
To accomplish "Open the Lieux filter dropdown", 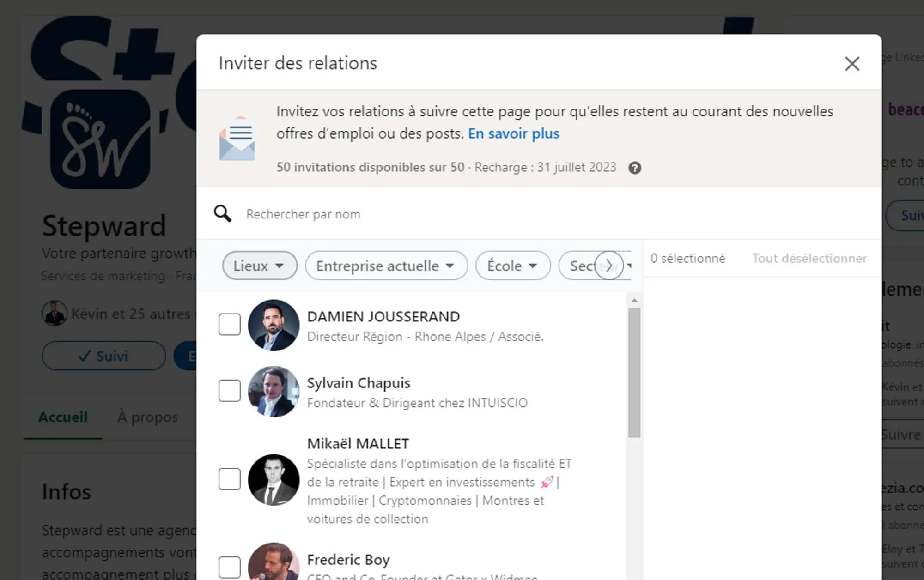I will click(x=260, y=266).
